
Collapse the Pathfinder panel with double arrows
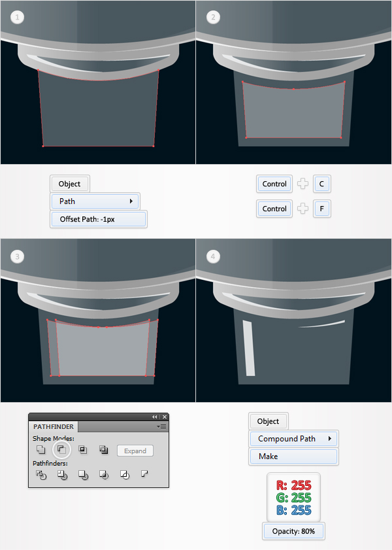[154, 417]
